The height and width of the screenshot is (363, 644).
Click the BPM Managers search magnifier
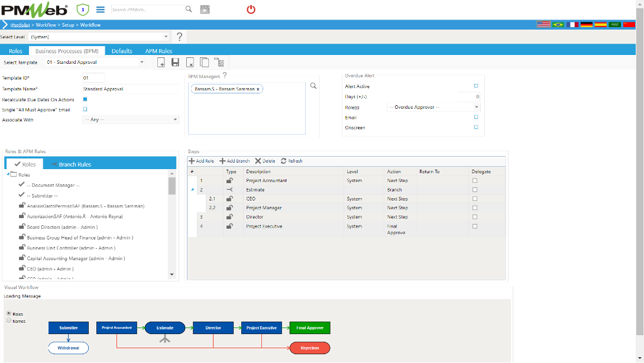[313, 86]
